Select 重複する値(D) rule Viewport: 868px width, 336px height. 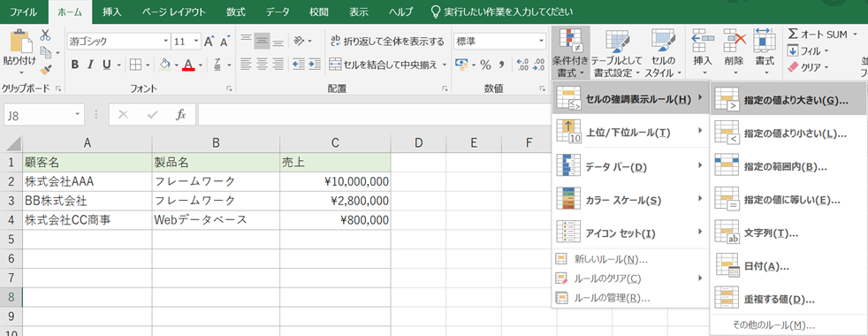tap(788, 300)
